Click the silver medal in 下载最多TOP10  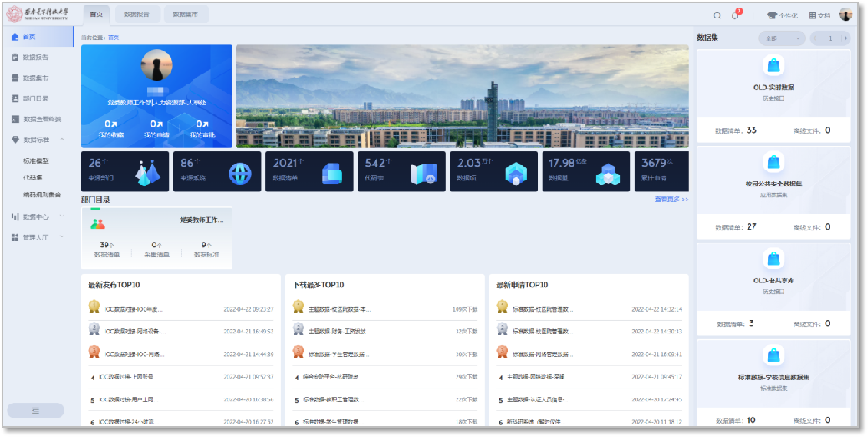299,328
